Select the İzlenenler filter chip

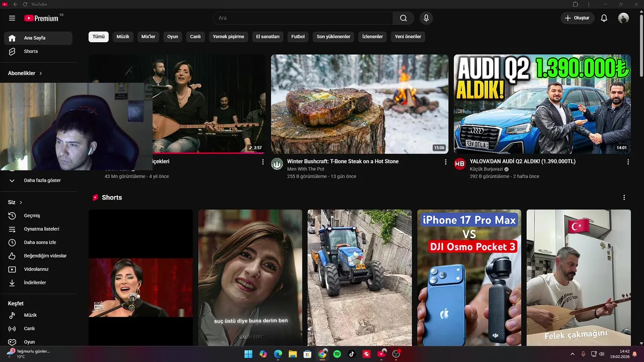pos(372,37)
